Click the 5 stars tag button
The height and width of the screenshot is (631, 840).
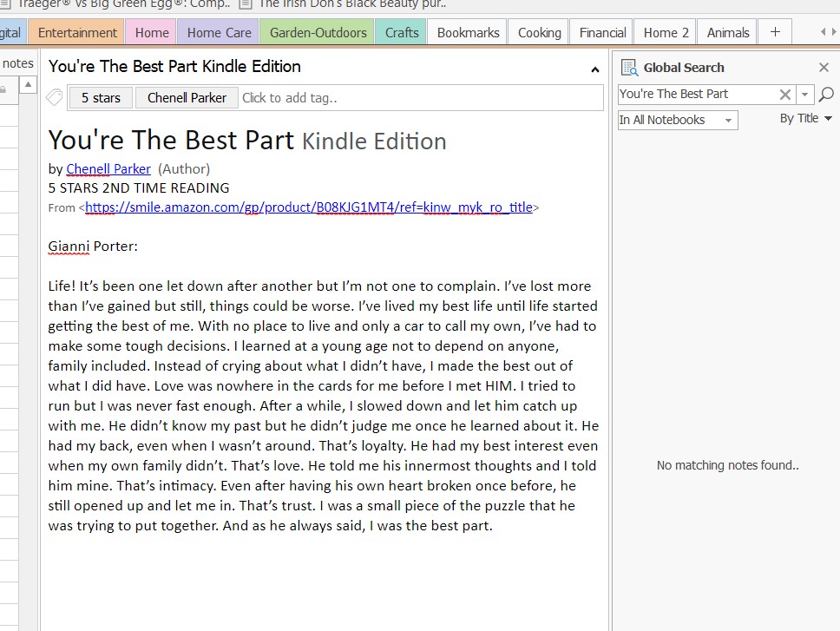coord(101,98)
